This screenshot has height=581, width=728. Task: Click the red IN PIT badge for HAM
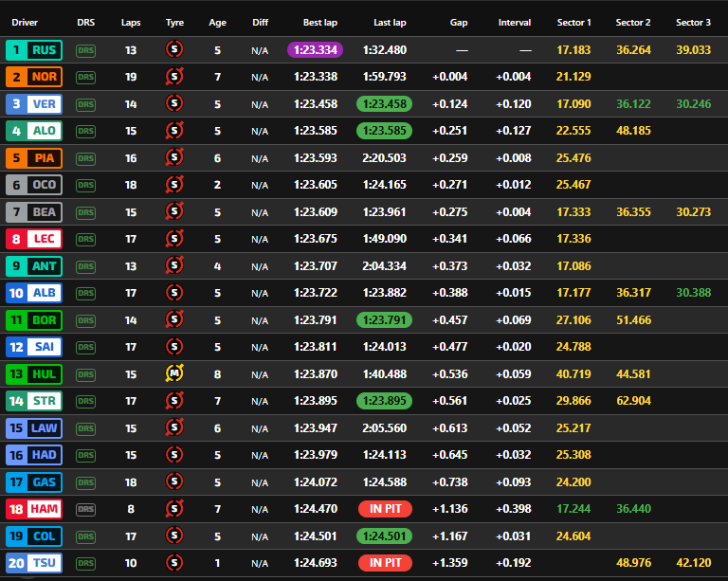385,509
